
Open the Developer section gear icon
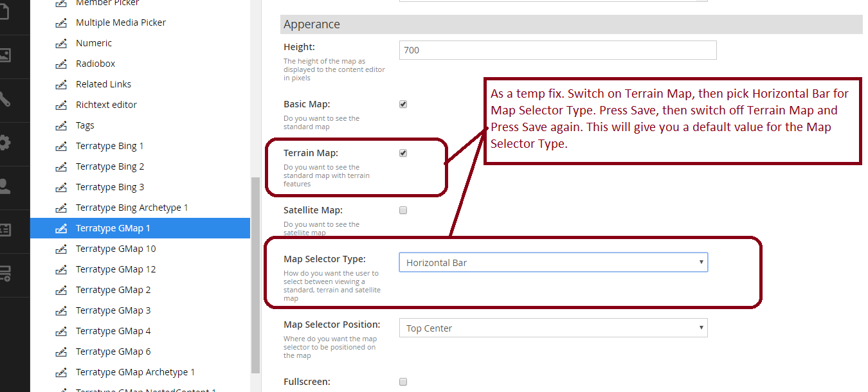point(4,143)
